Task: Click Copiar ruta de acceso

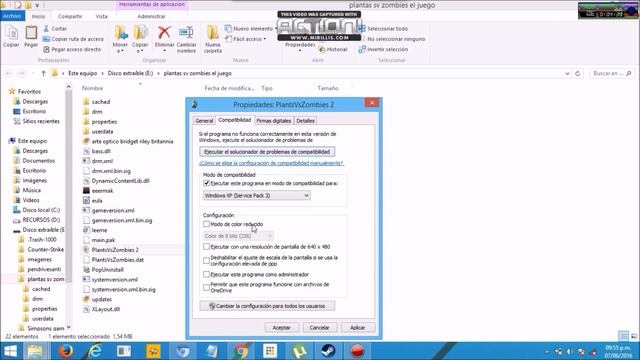Action: [x=73, y=39]
